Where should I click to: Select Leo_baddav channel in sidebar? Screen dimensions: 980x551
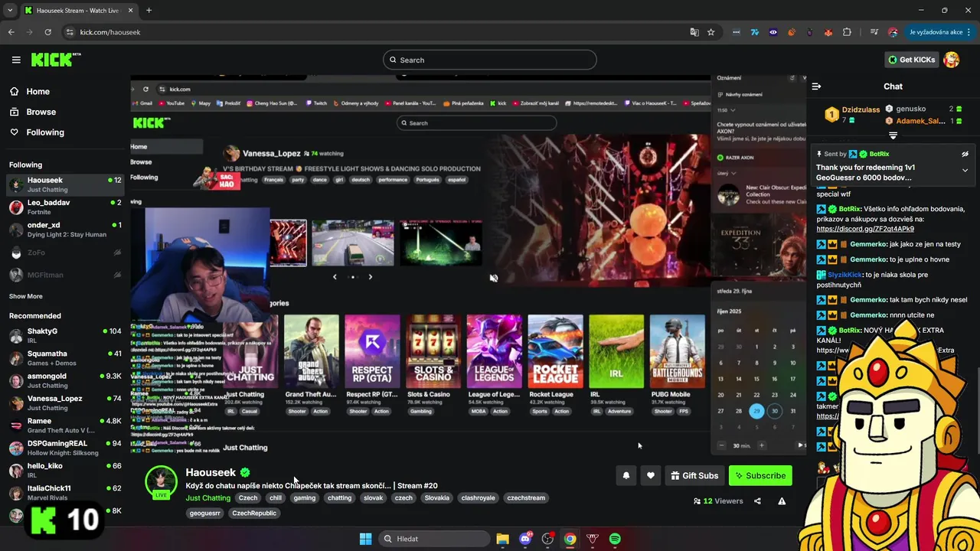pyautogui.click(x=65, y=207)
